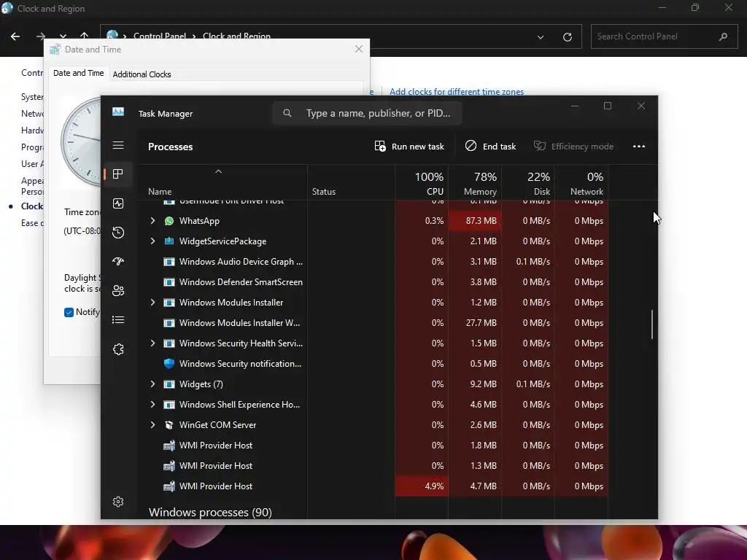This screenshot has width=747, height=560.
Task: Select Processes page icon in sidebar
Action: [118, 174]
